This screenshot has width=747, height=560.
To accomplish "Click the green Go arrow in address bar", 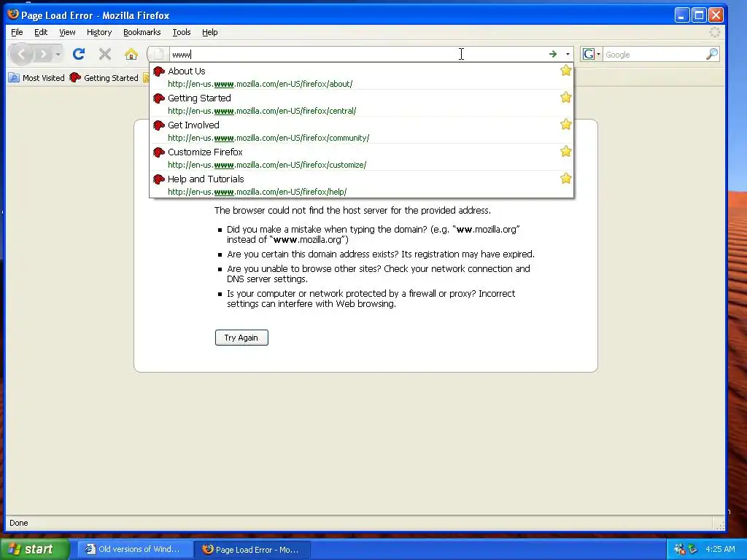I will coord(553,54).
